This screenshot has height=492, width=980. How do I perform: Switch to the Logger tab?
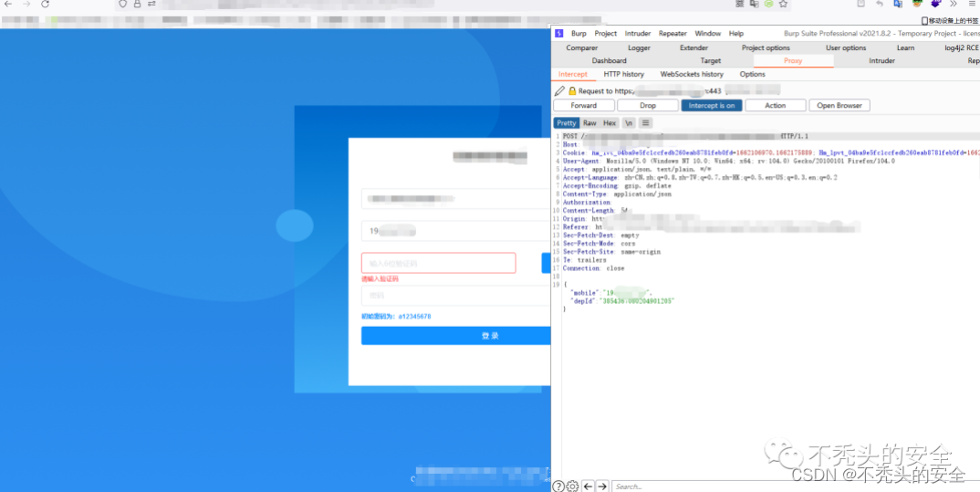pyautogui.click(x=639, y=47)
